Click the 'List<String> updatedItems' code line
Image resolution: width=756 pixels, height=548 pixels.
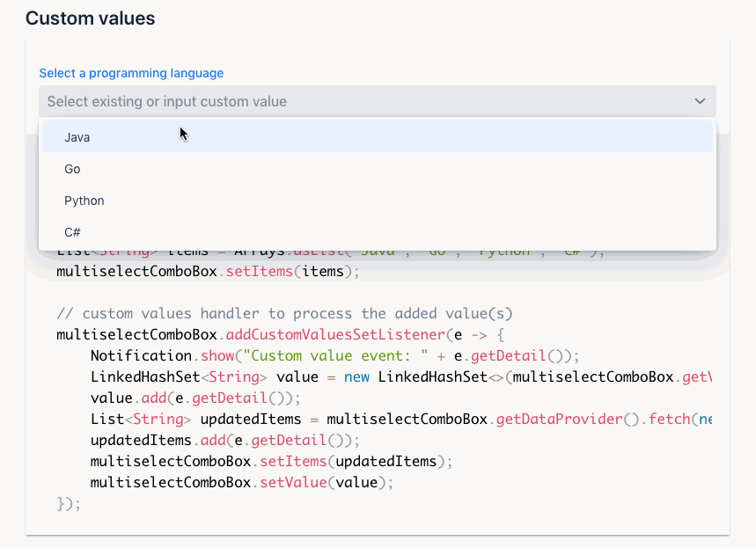[401, 419]
